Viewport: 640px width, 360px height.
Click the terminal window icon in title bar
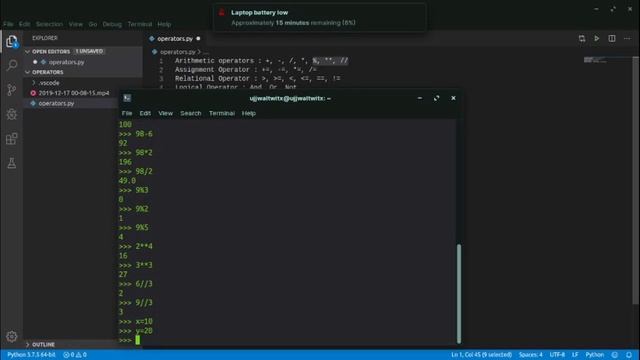point(127,98)
